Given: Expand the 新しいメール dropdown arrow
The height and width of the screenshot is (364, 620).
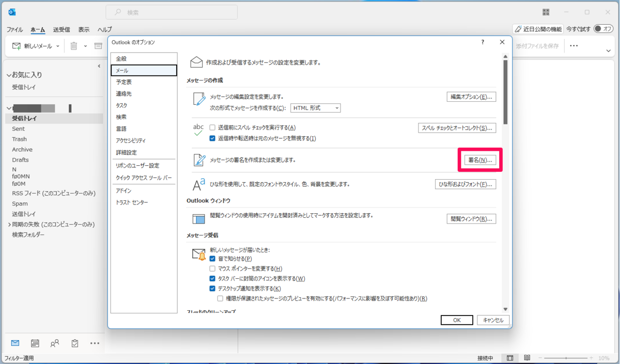Looking at the screenshot, I should [x=58, y=46].
